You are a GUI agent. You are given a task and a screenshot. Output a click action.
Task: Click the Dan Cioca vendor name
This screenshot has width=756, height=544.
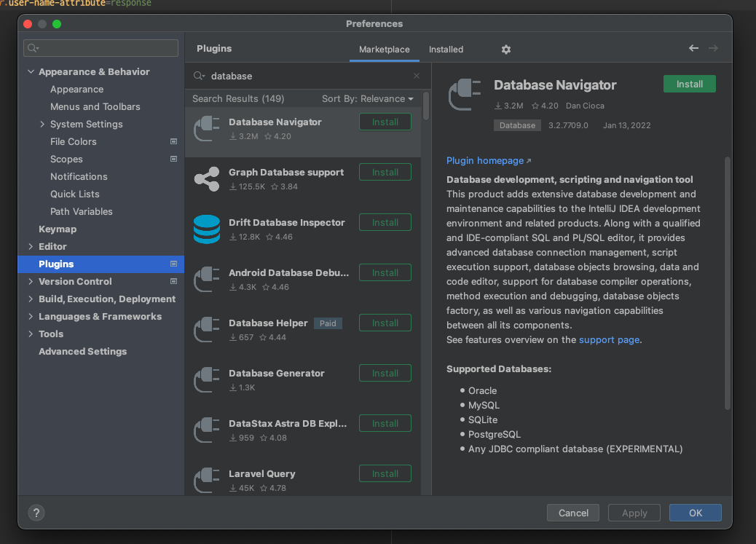coord(585,106)
